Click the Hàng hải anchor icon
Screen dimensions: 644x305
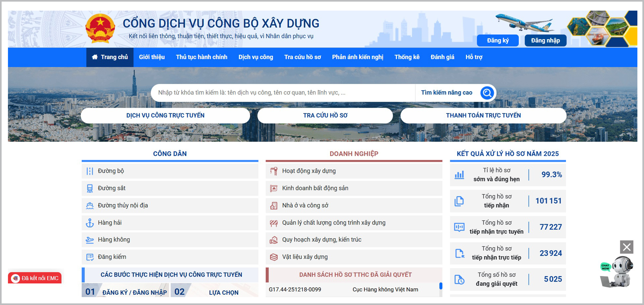tap(90, 222)
